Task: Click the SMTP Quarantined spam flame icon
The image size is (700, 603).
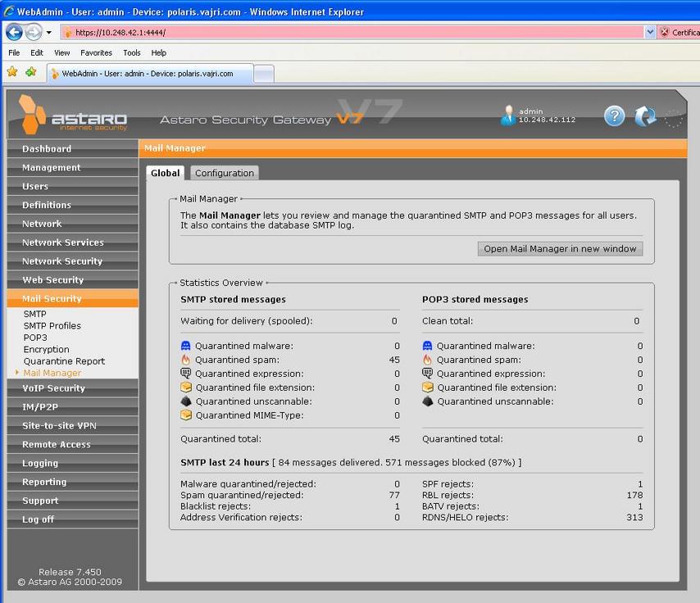Action: 186,360
